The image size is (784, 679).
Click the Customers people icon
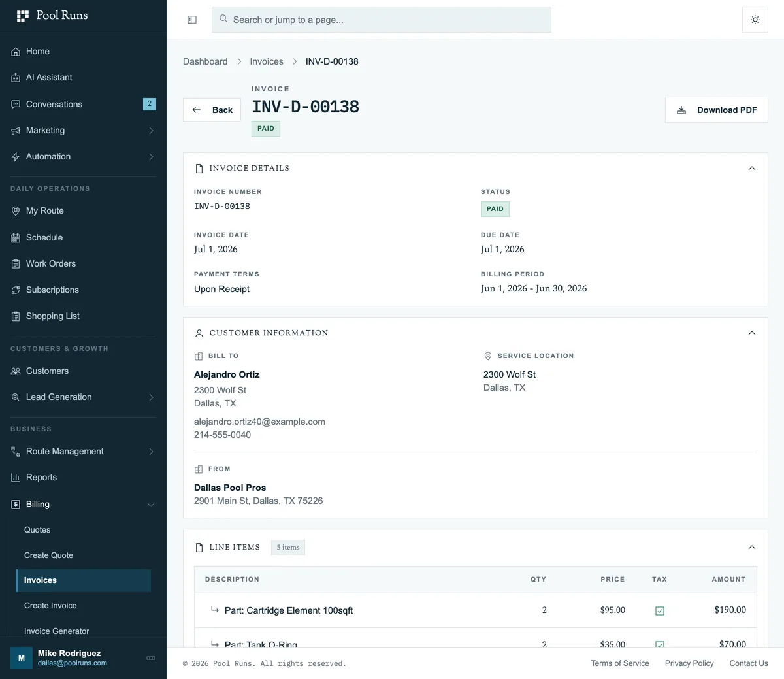[16, 371]
